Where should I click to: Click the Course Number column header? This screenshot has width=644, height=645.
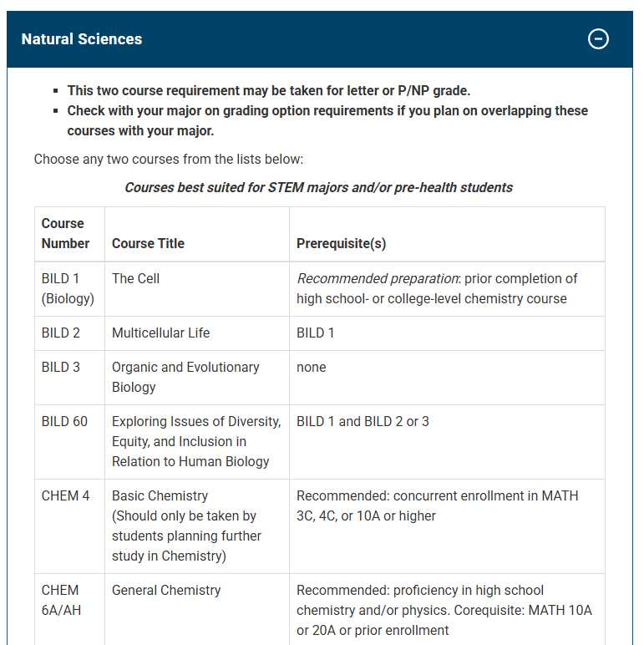pyautogui.click(x=65, y=233)
